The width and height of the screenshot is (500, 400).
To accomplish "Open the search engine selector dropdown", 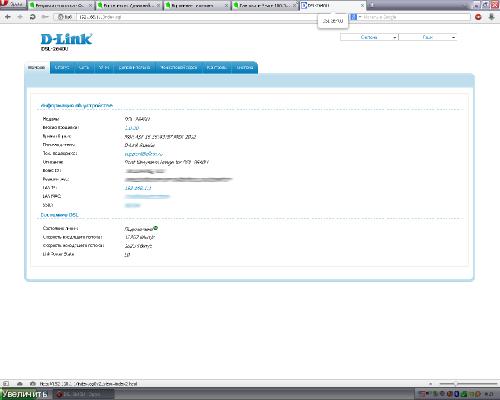I will coord(356,17).
